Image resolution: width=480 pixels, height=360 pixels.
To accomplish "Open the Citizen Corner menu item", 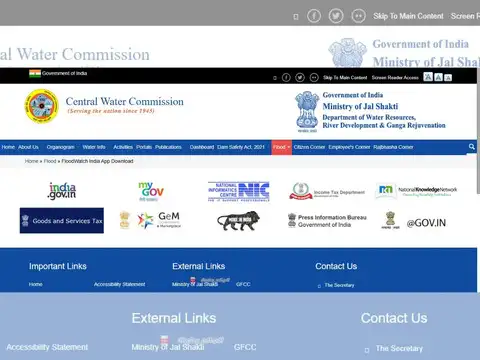I will (x=309, y=147).
